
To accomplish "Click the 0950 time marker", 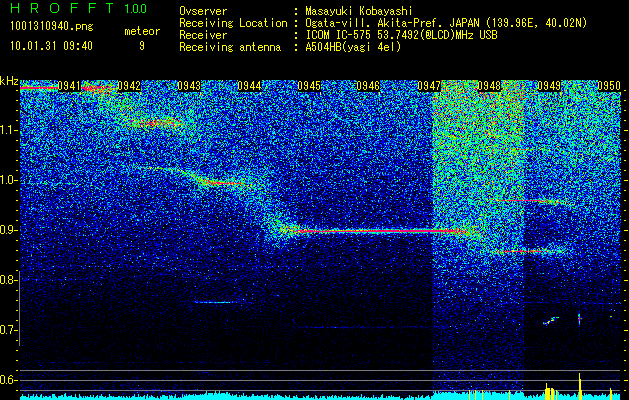I will 609,86.
